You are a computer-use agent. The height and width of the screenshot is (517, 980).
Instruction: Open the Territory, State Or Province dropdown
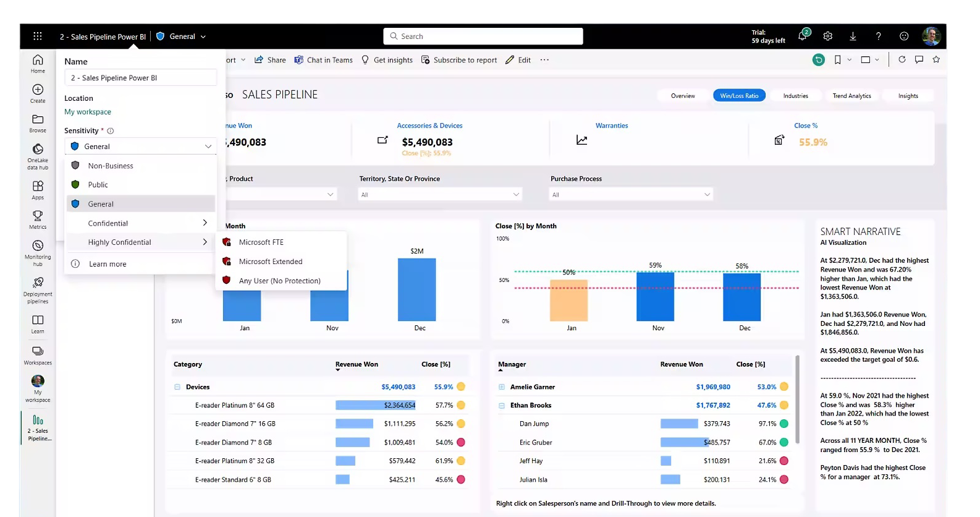point(441,194)
